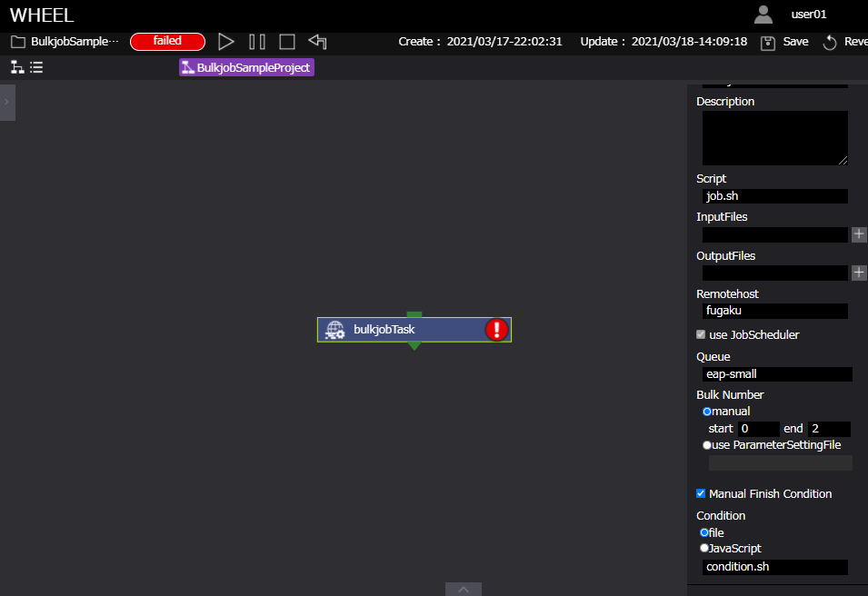Open the Remotehost field showing fugaku
This screenshot has width=868, height=596.
pos(774,311)
